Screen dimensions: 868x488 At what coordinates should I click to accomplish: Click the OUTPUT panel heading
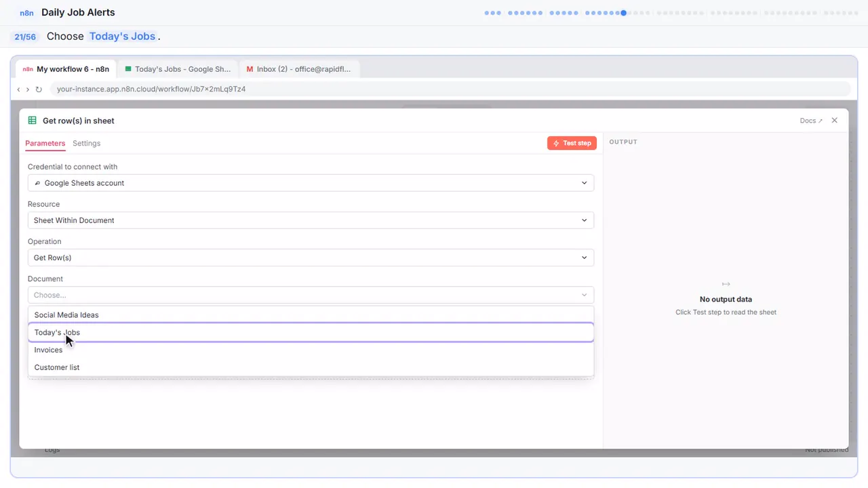tap(623, 142)
